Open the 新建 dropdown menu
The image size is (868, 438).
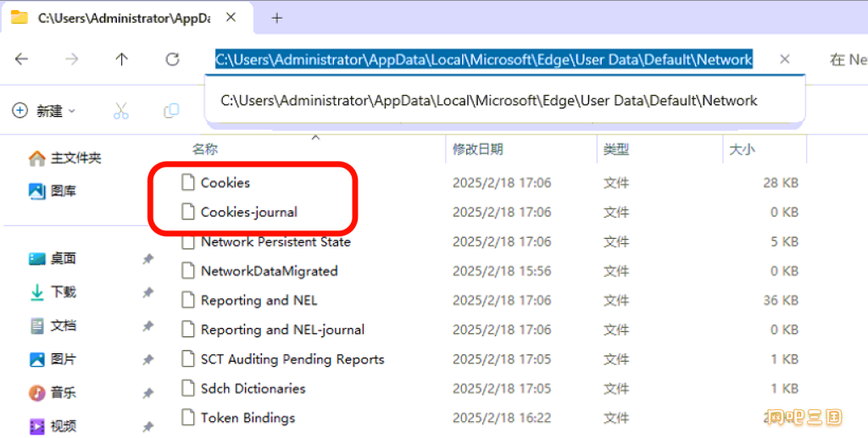tap(44, 111)
